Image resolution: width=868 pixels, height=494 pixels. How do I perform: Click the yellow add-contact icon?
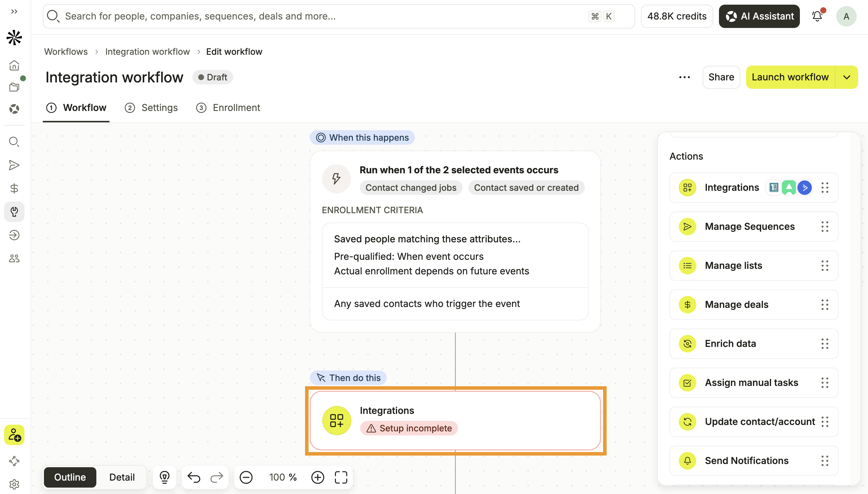point(14,435)
